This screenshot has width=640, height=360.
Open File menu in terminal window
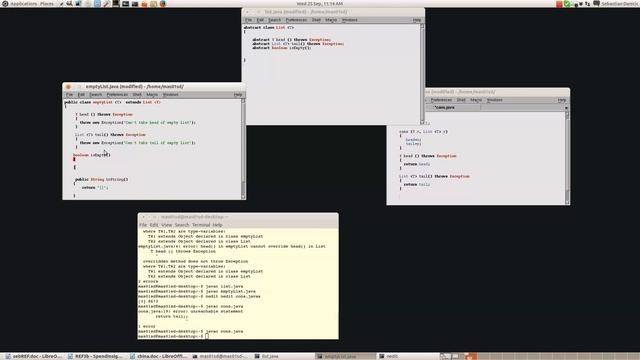pyautogui.click(x=143, y=225)
